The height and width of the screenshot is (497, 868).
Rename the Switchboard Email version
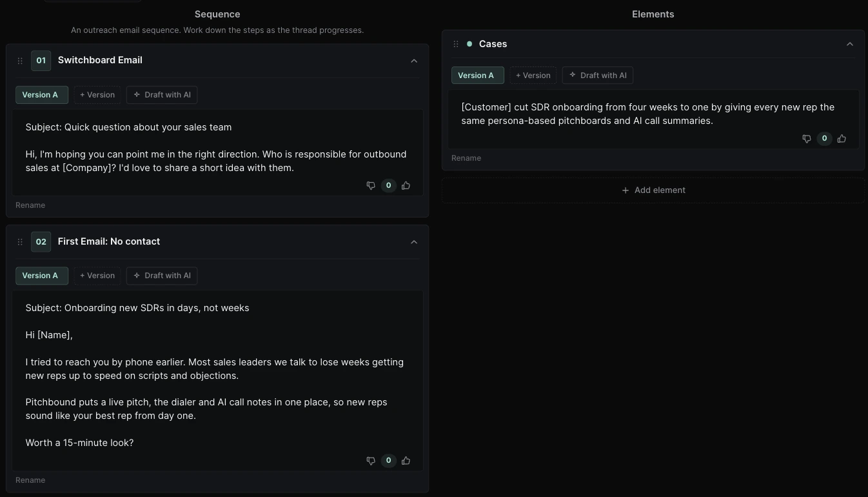point(30,205)
